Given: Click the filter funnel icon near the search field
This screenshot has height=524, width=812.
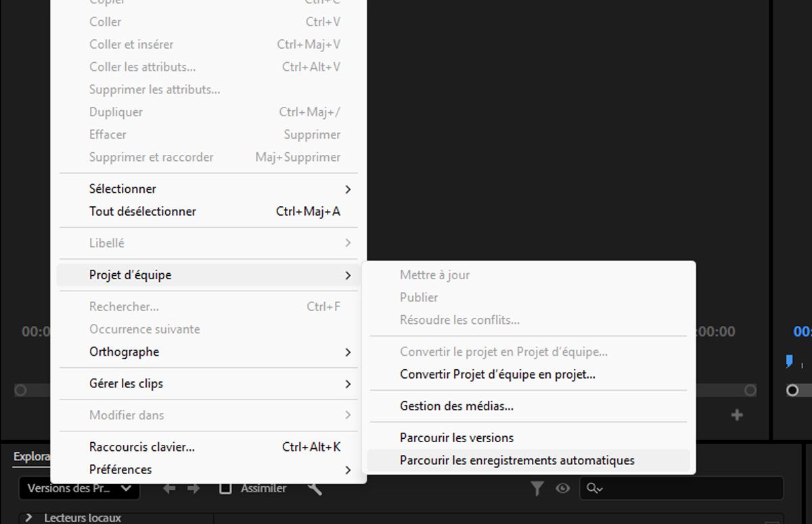Looking at the screenshot, I should pyautogui.click(x=537, y=488).
